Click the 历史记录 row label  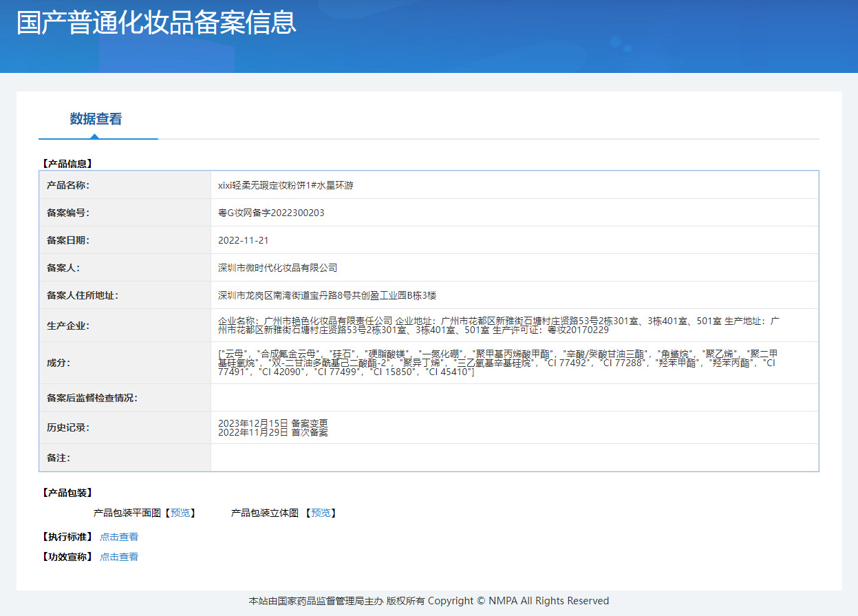tap(68, 427)
